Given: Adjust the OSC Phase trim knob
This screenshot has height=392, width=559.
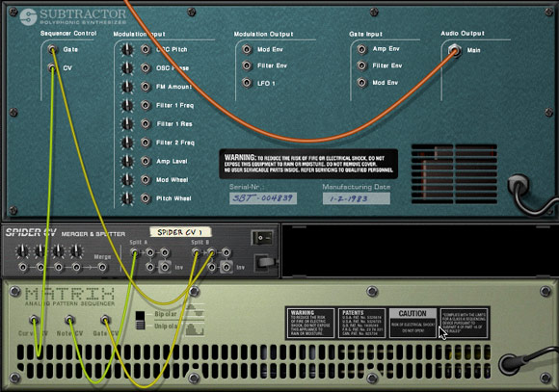Looking at the screenshot, I should tap(127, 68).
